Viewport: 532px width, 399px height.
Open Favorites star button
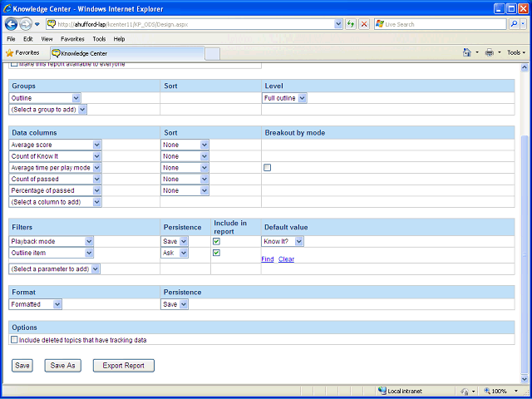22,53
